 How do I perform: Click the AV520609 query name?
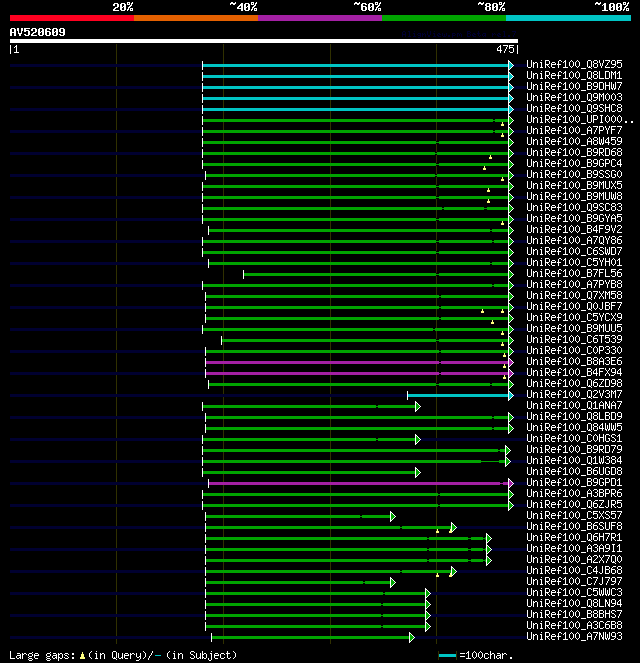coord(37,32)
